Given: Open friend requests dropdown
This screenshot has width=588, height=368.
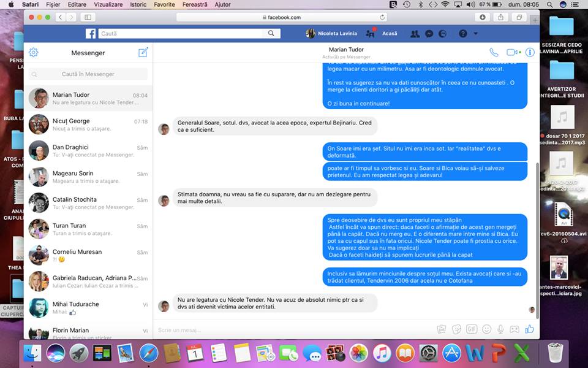Looking at the screenshot, I should [x=415, y=34].
